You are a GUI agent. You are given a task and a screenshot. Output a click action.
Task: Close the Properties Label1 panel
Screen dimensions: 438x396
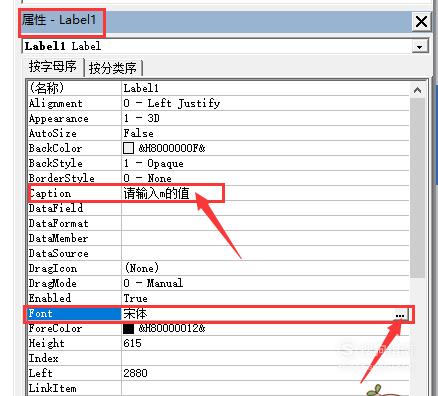[x=421, y=22]
